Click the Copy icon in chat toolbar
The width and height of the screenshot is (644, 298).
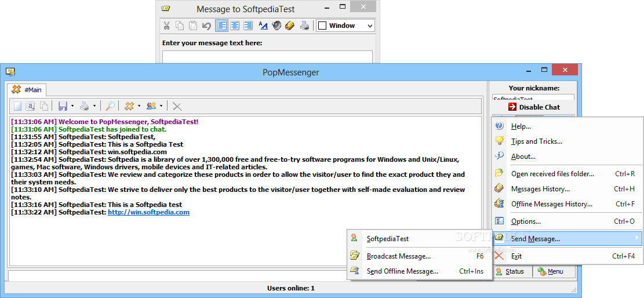pos(43,106)
